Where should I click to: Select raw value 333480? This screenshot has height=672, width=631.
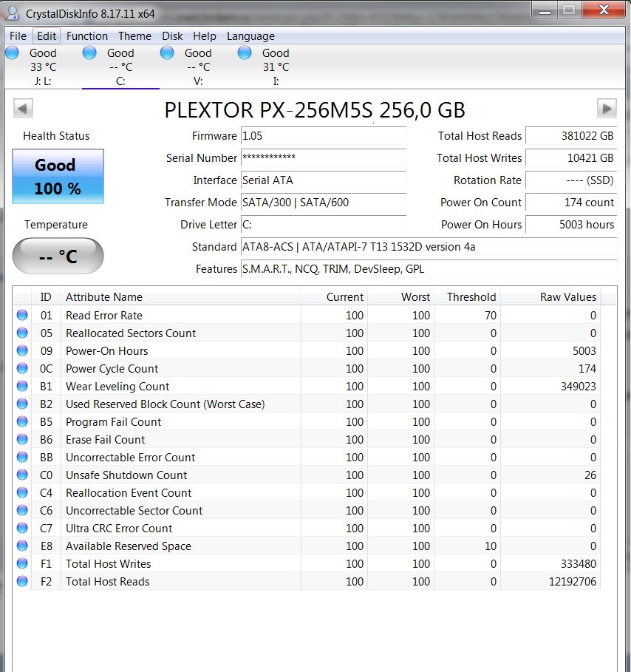[579, 563]
